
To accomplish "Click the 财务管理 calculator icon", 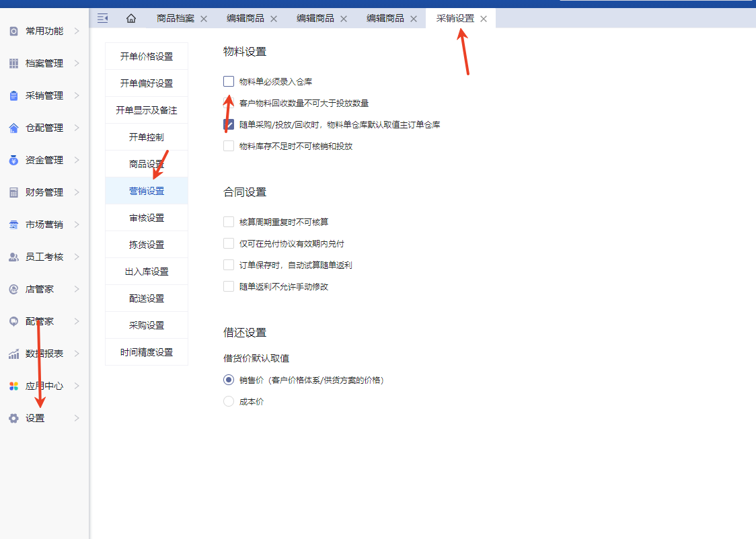I will pos(13,192).
